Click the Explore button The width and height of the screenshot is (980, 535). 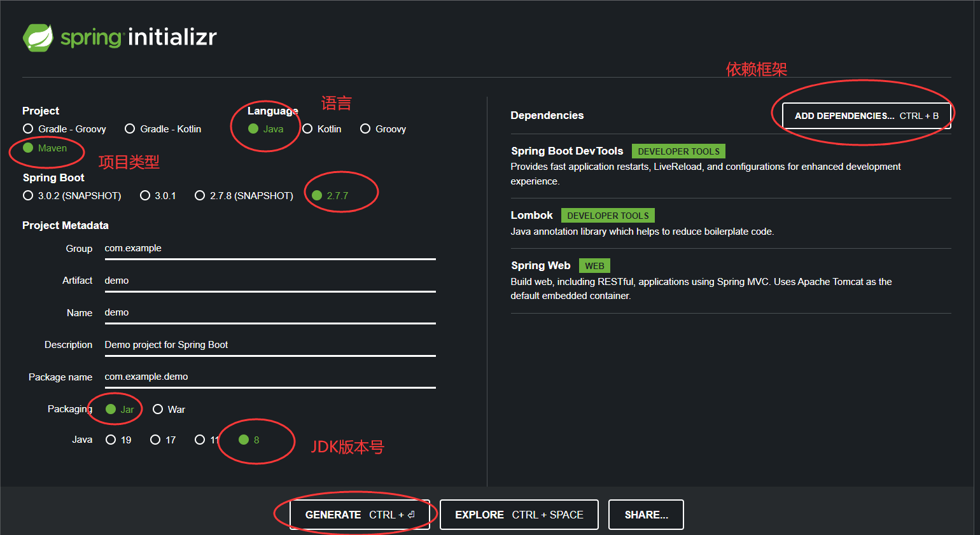pos(519,515)
